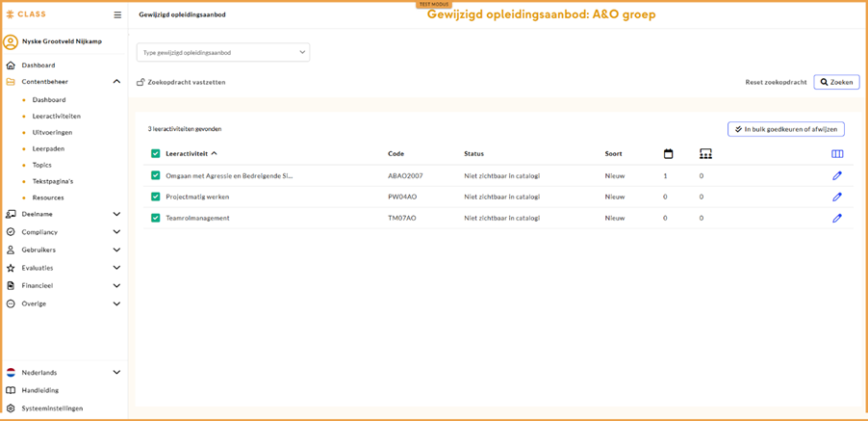Uncheck the Projectmatig werken checkbox
Screen dimensions: 868x421
(156, 197)
